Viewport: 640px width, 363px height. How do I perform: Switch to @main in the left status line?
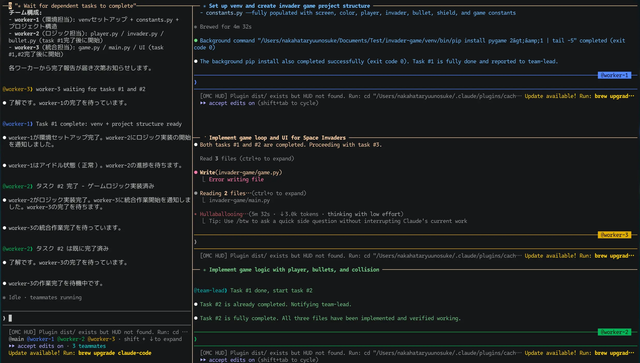(16, 339)
